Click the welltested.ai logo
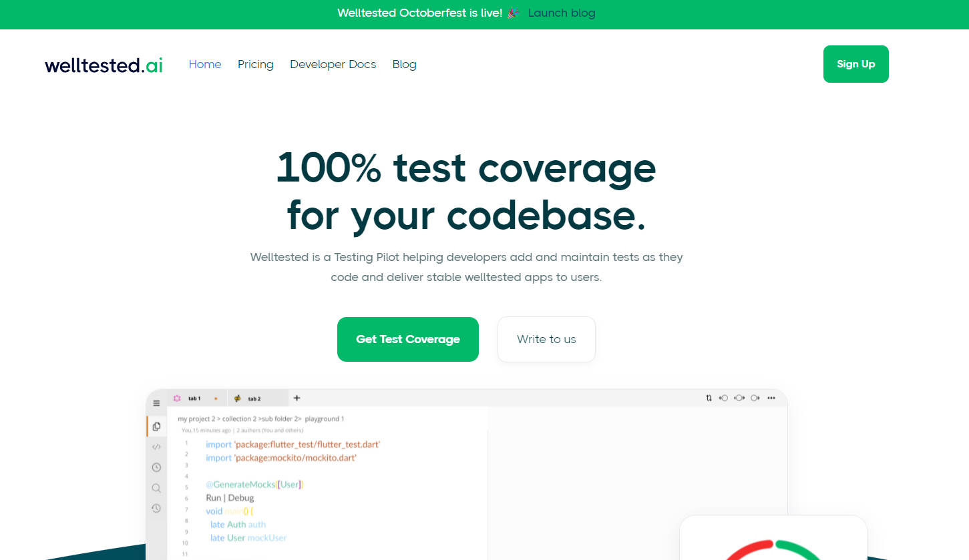The height and width of the screenshot is (560, 969). click(x=104, y=65)
